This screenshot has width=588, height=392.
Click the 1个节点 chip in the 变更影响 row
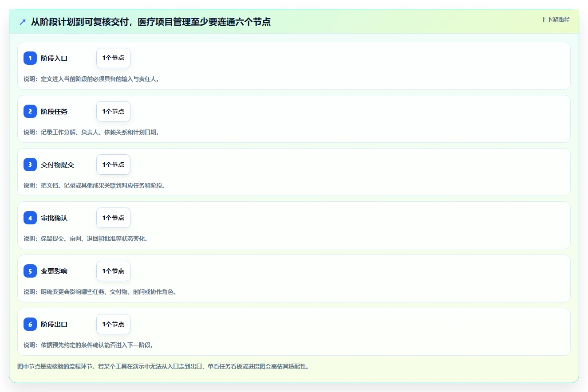(113, 271)
